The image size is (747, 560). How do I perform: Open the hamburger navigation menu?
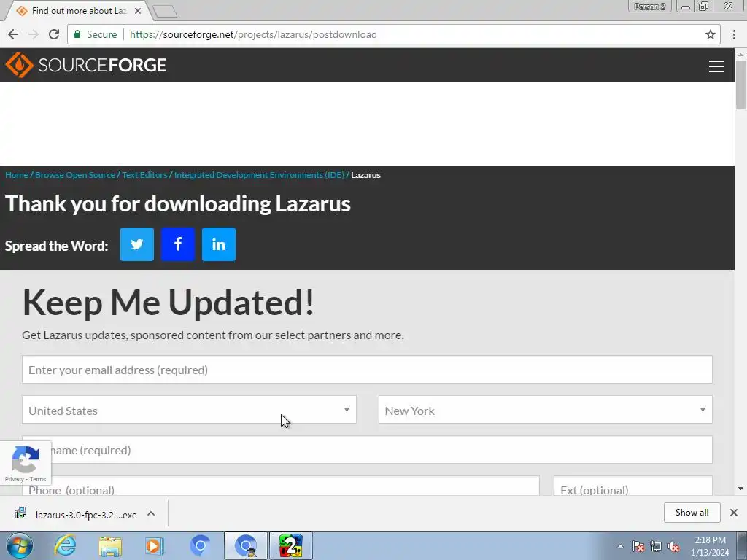pos(716,66)
